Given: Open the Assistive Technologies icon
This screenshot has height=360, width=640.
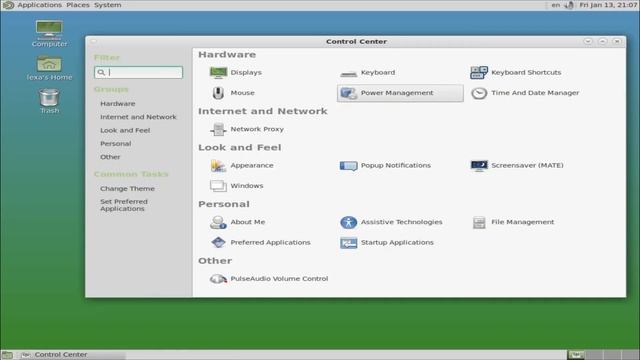Looking at the screenshot, I should pyautogui.click(x=348, y=222).
